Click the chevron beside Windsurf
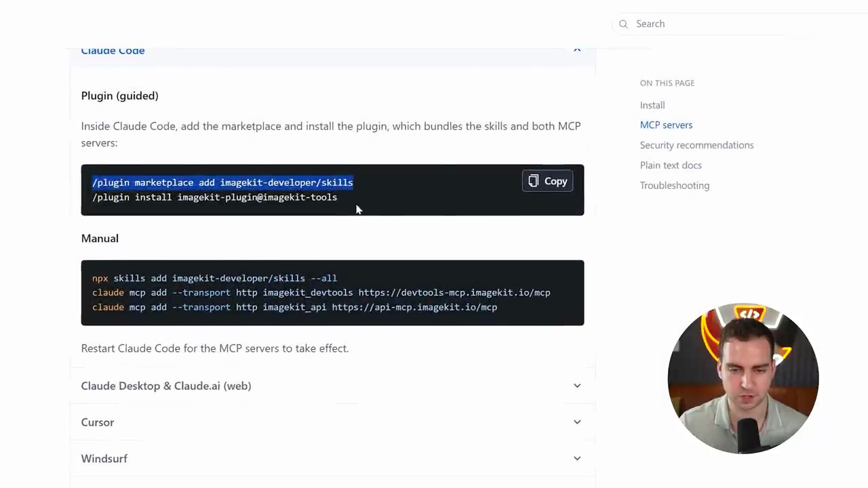This screenshot has width=868, height=488. point(577,459)
